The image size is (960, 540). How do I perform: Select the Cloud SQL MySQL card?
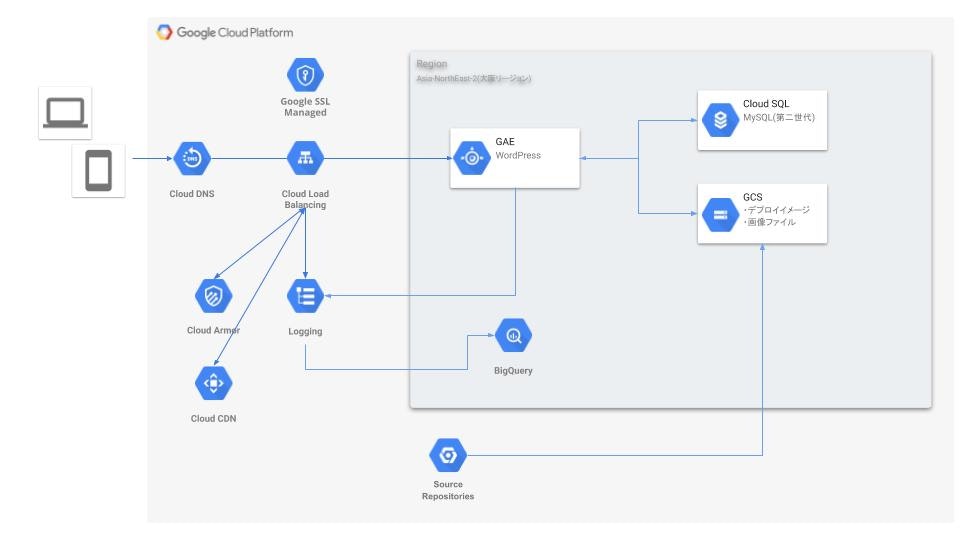click(x=762, y=120)
